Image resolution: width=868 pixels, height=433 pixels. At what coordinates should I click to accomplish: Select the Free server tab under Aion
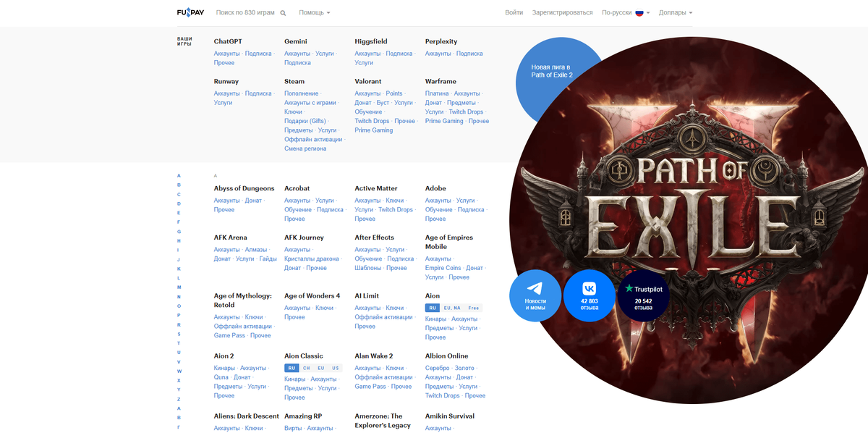coord(474,308)
